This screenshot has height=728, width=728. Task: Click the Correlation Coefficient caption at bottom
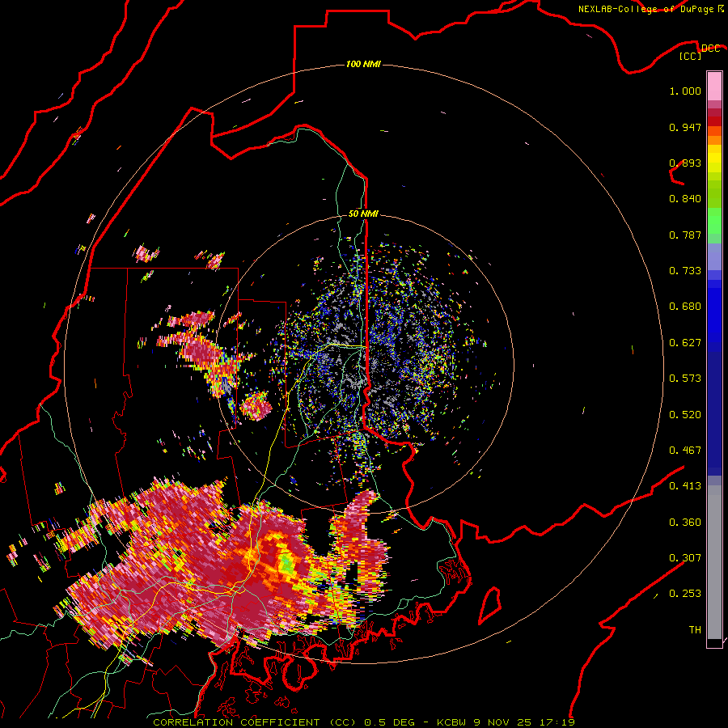[x=364, y=722]
